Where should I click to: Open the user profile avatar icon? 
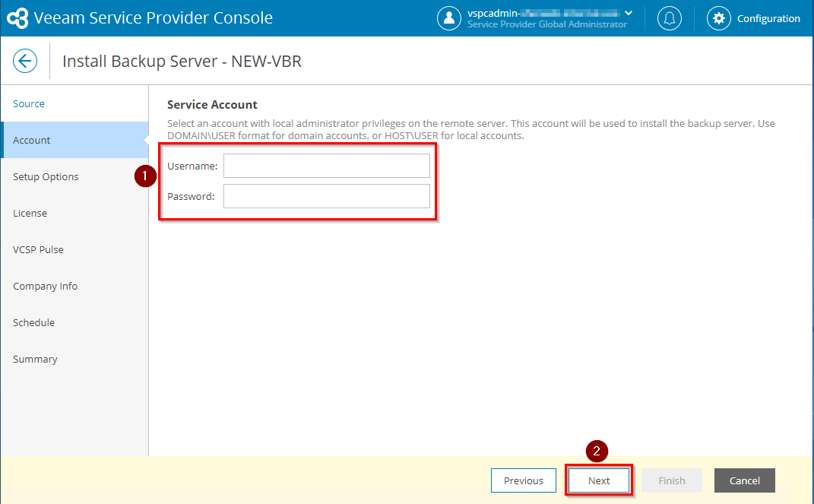(x=449, y=18)
